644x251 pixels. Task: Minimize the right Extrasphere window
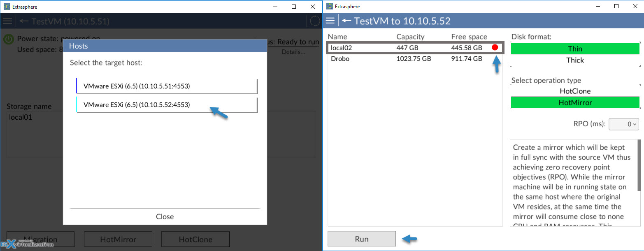point(598,7)
